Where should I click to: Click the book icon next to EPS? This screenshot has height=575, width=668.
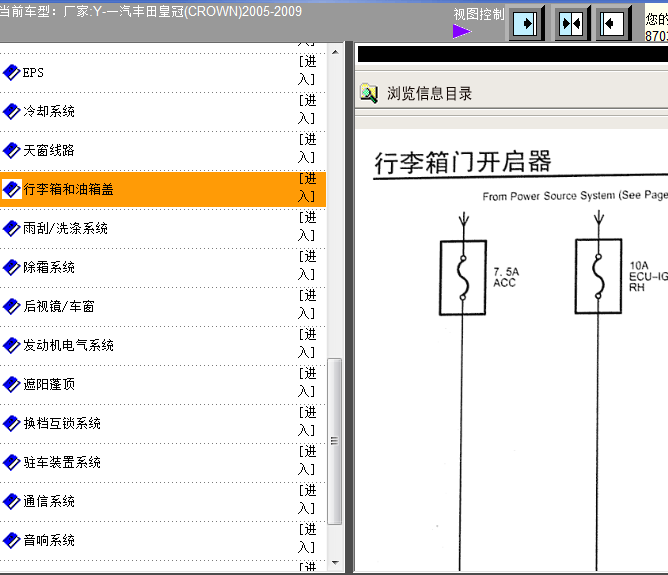11,72
